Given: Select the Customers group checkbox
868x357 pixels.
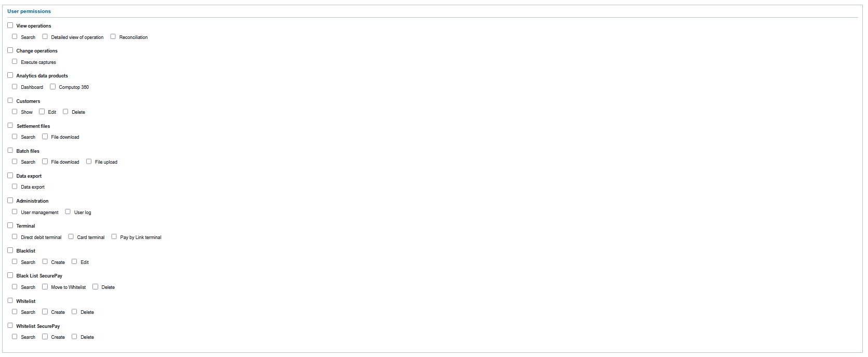Looking at the screenshot, I should click(x=10, y=101).
